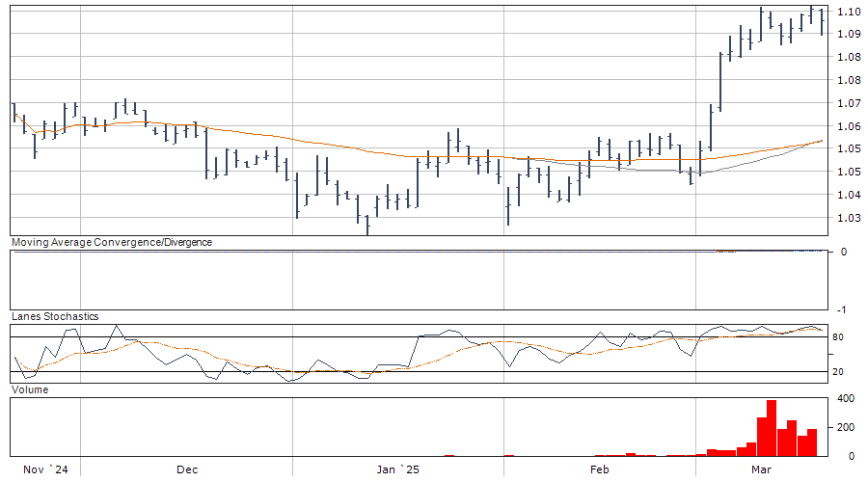
Task: Click the 1.08 price axis label
Action: (850, 57)
